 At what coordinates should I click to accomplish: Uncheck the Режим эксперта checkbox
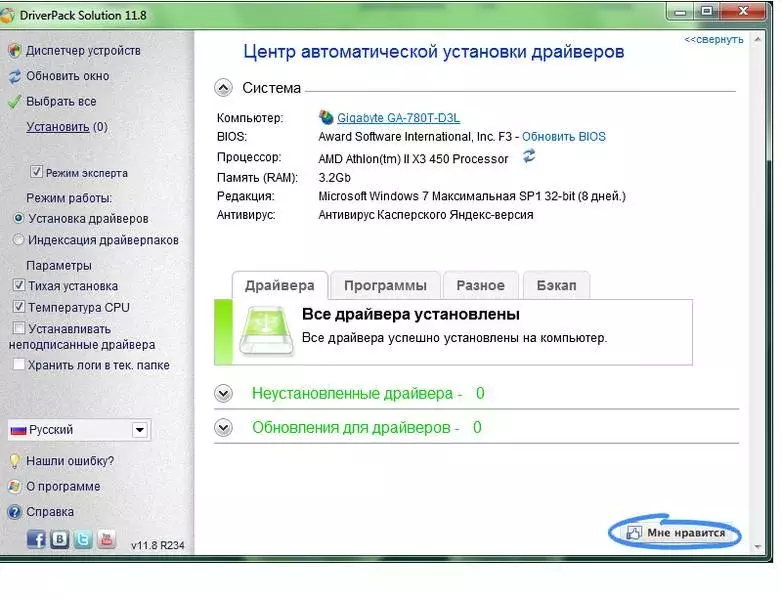[x=36, y=172]
